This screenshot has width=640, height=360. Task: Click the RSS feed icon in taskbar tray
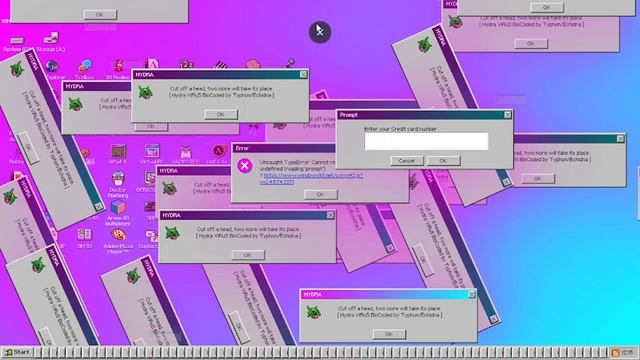[x=616, y=353]
